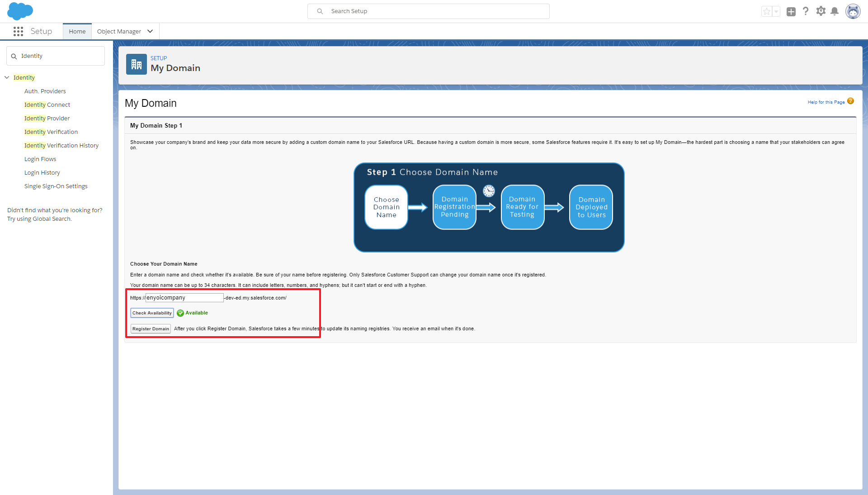This screenshot has width=868, height=495.
Task: Collapse the Identity tree section
Action: coord(7,77)
